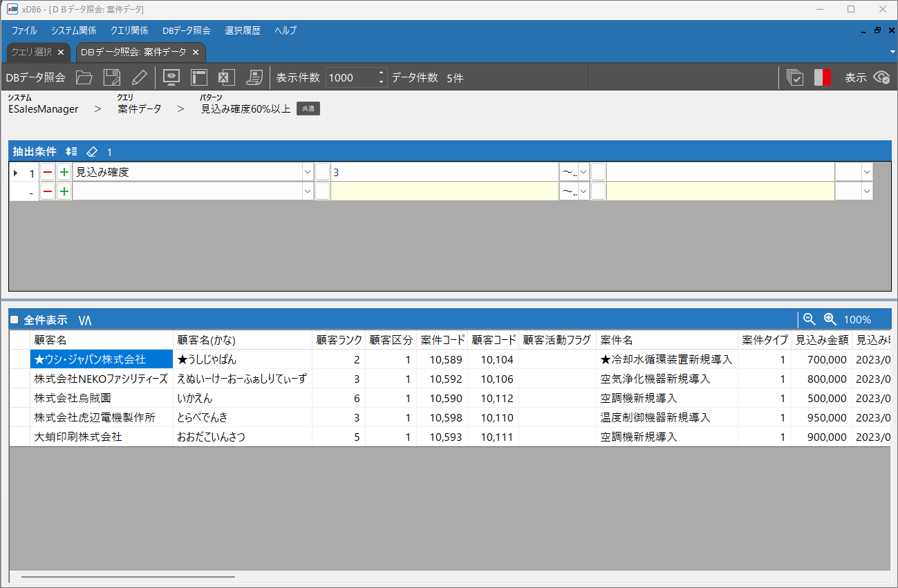Click red minus button on condition row 1

pyautogui.click(x=47, y=172)
